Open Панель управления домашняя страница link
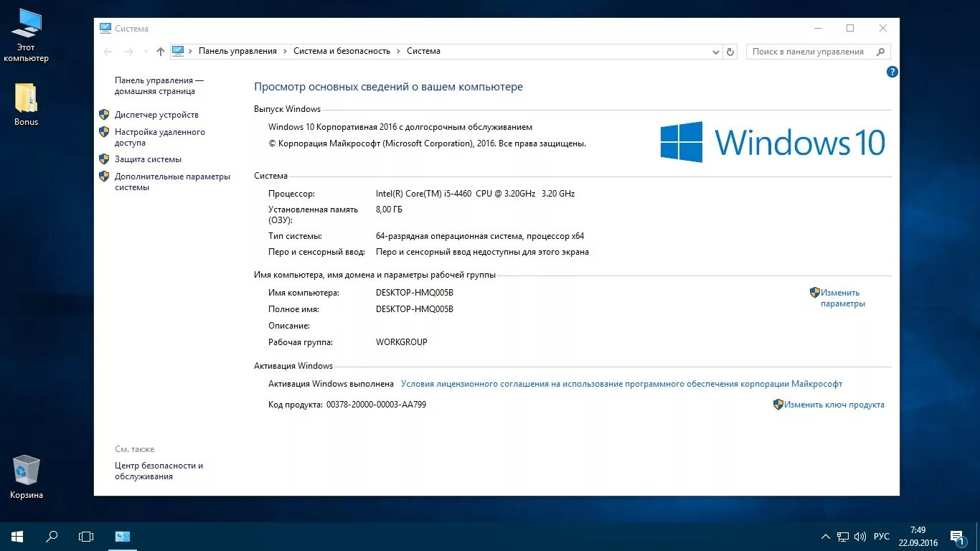This screenshot has height=551, width=980. coord(159,86)
